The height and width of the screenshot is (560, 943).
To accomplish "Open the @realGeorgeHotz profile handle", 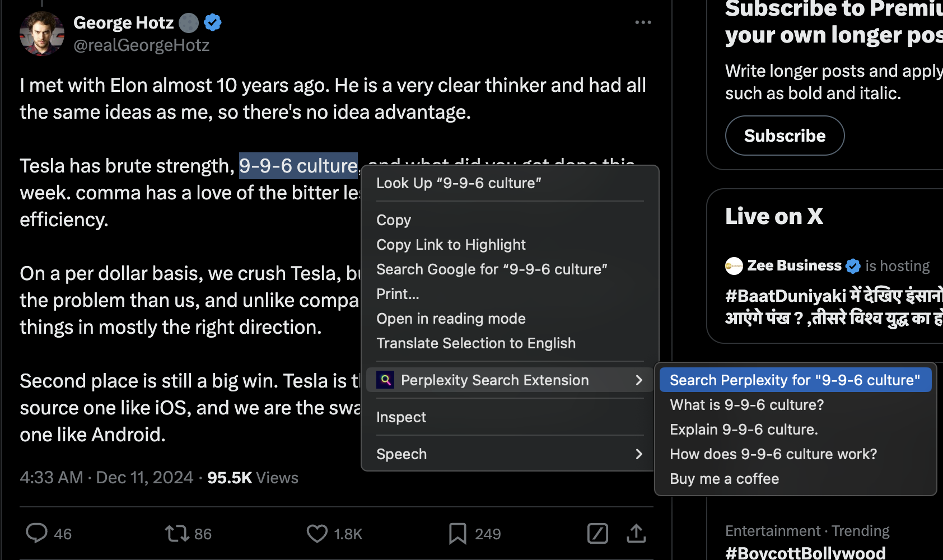I will [142, 45].
